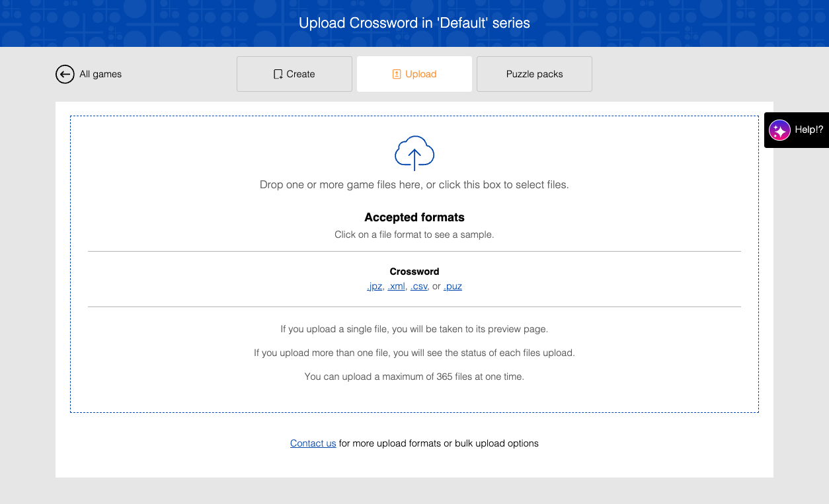This screenshot has height=504, width=829.
Task: View the .csv format sample
Action: coord(418,286)
